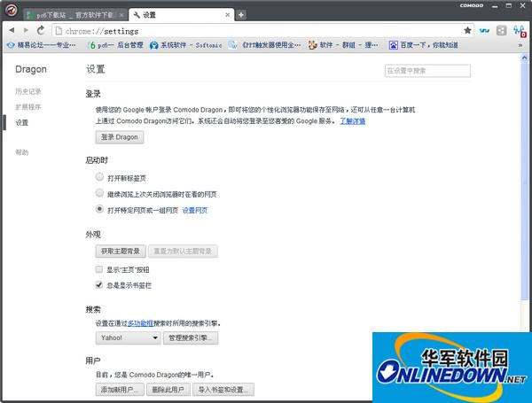
Task: Click the blue wave extension icon
Action: pyautogui.click(x=484, y=31)
